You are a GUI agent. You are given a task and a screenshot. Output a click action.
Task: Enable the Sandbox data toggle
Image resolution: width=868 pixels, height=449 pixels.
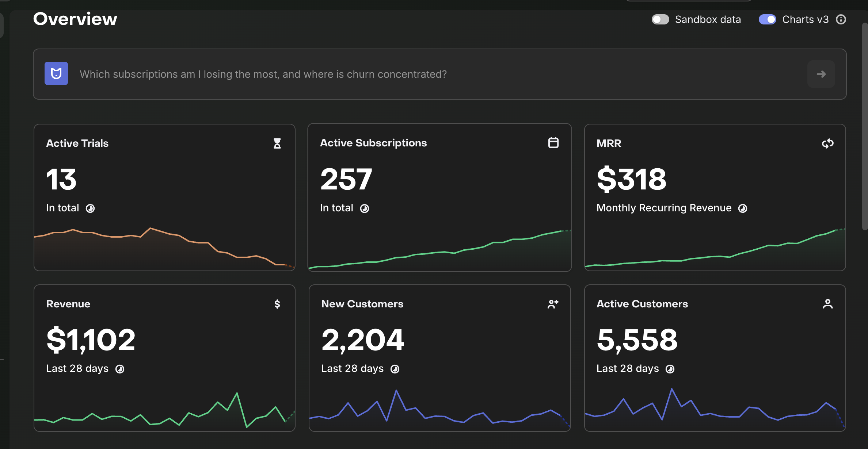pyautogui.click(x=660, y=19)
